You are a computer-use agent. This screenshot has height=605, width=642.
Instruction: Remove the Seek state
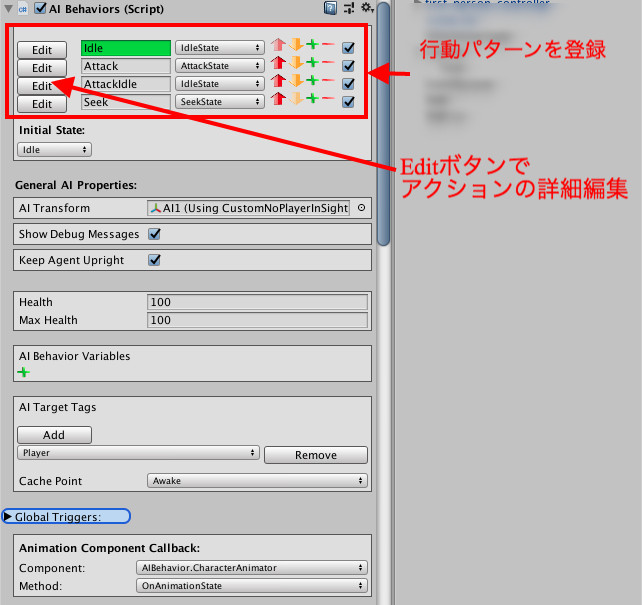coord(328,98)
